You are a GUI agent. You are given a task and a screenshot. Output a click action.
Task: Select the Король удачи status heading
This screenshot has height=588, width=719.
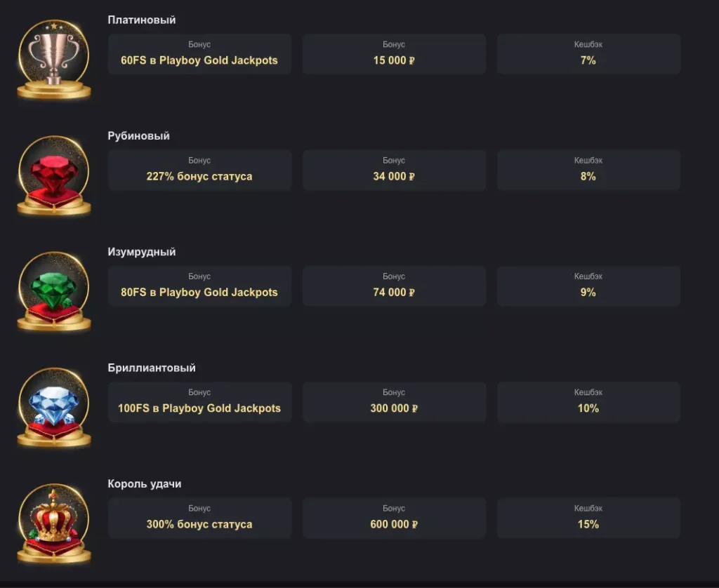click(145, 484)
